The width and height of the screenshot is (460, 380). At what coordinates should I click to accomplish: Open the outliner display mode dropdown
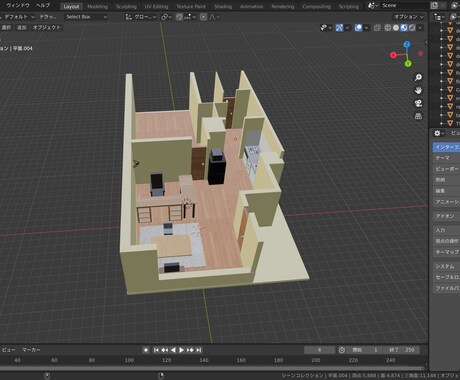click(439, 17)
